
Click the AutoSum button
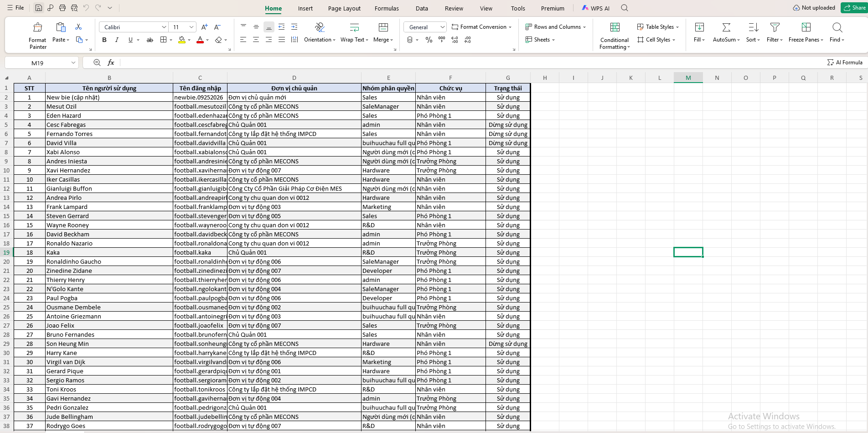click(726, 33)
